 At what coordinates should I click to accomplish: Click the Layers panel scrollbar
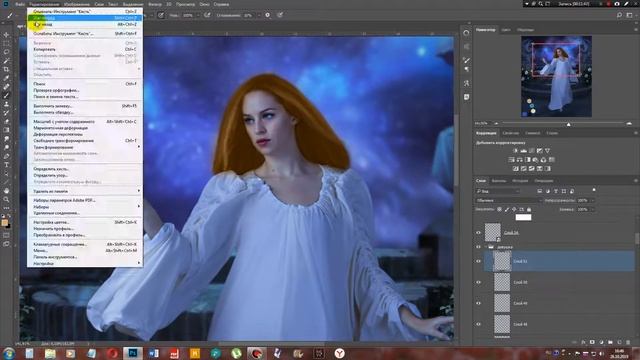637,238
